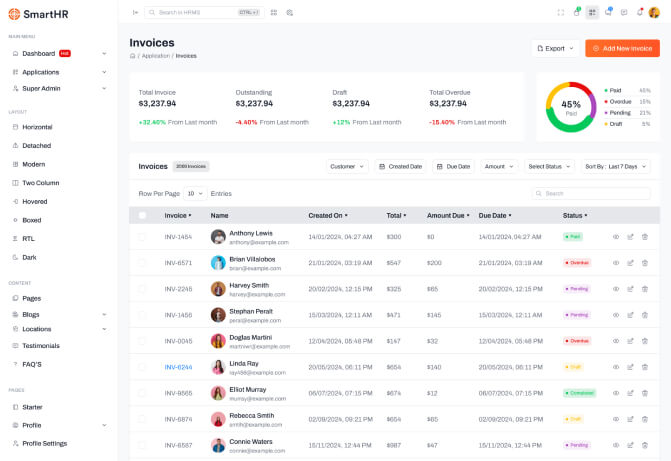
Task: Tick the checkbox for invoice INV-1454
Action: point(142,237)
